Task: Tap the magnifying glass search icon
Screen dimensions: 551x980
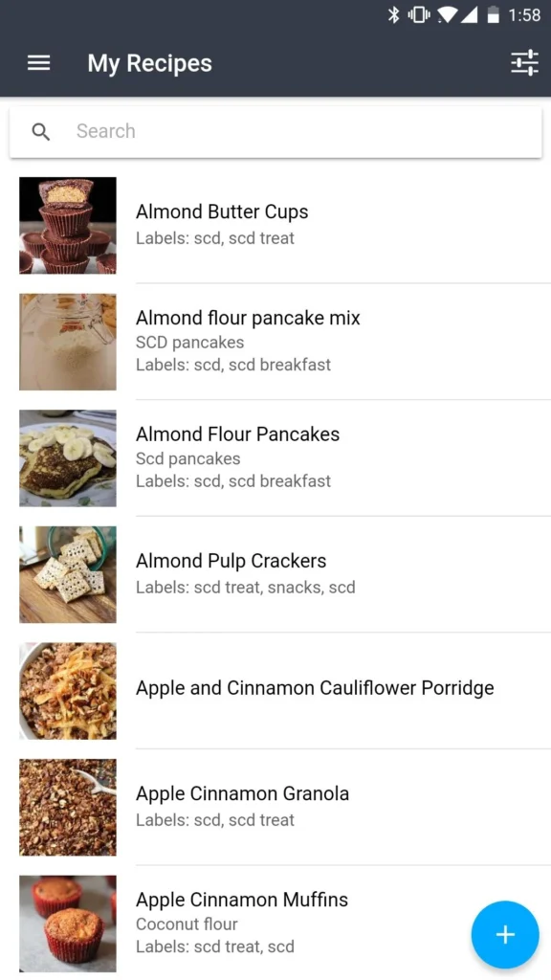Action: click(40, 131)
